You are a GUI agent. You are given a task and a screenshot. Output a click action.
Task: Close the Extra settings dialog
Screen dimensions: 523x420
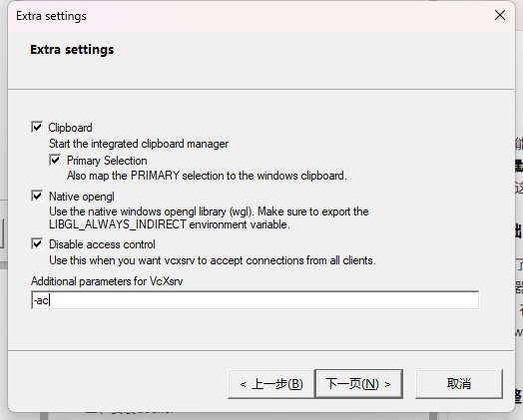click(500, 15)
